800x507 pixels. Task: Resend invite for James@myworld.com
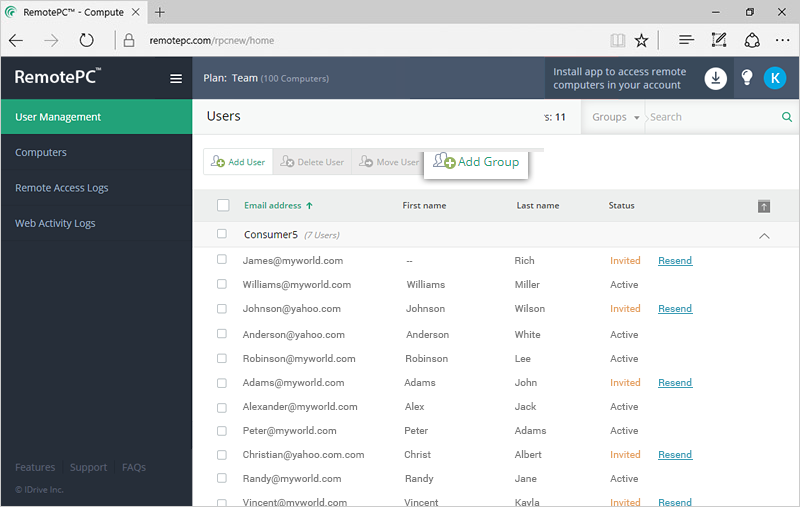[674, 261]
